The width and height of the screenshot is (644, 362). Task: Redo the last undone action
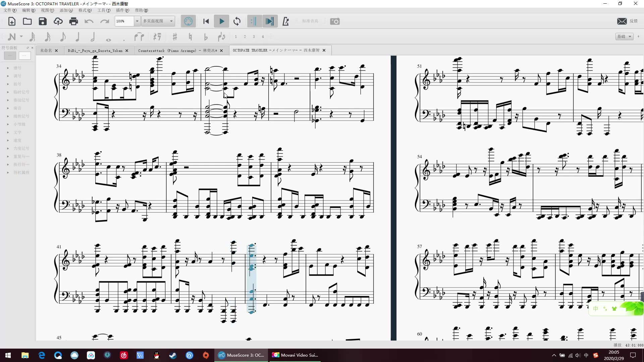105,21
